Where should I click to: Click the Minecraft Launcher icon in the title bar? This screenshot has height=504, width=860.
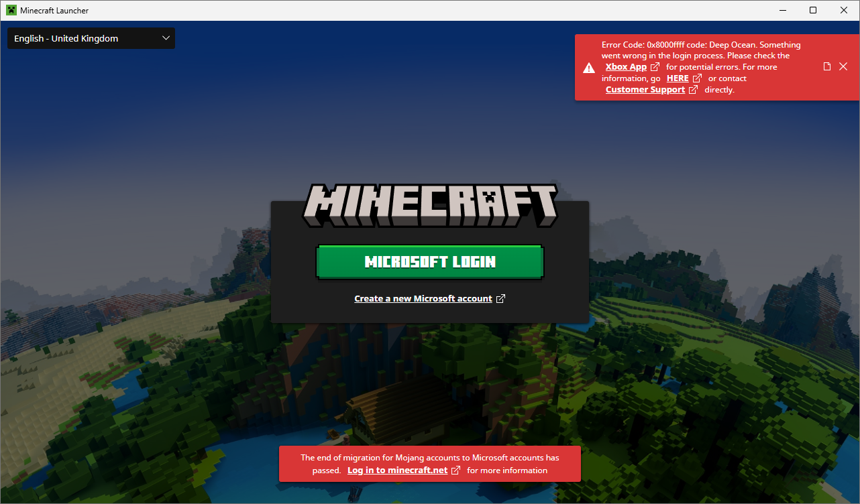click(11, 10)
